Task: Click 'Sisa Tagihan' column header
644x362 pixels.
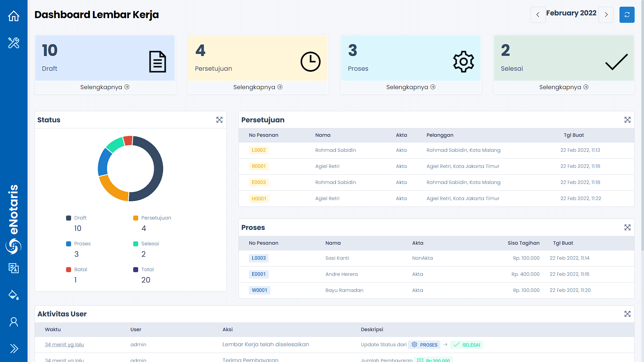Action: (524, 243)
